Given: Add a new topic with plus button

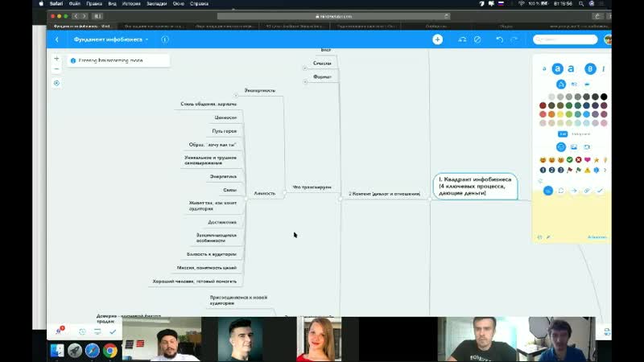Looking at the screenshot, I should point(437,39).
